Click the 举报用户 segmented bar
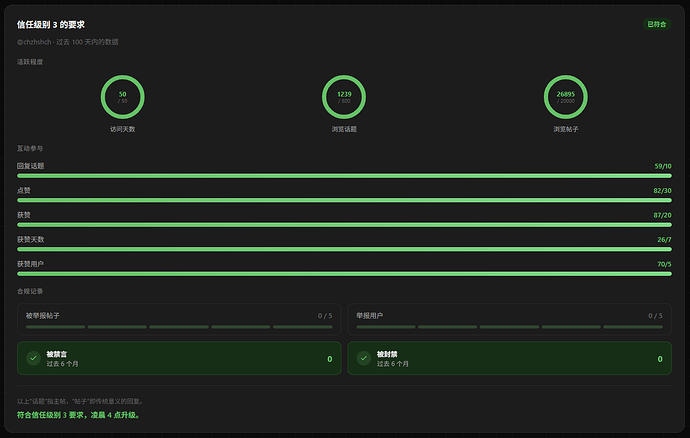Viewport: 690px width, 438px height. 510,327
